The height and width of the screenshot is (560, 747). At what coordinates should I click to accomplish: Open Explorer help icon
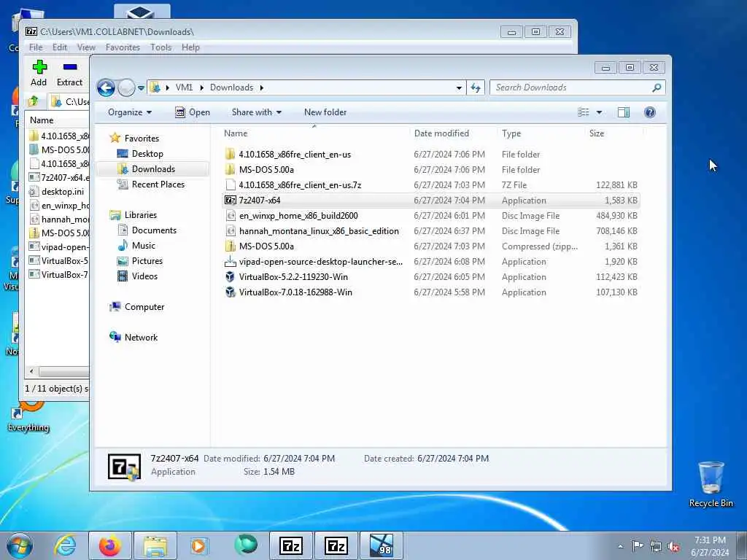649,112
